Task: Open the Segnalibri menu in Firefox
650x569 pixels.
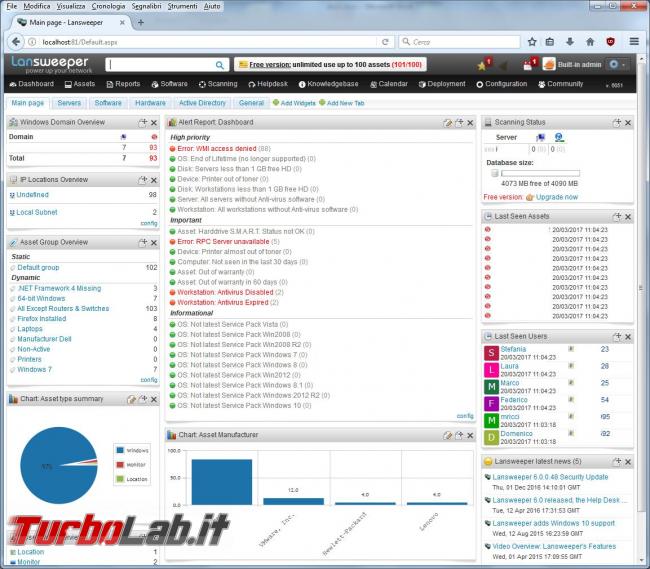Action: tap(146, 6)
